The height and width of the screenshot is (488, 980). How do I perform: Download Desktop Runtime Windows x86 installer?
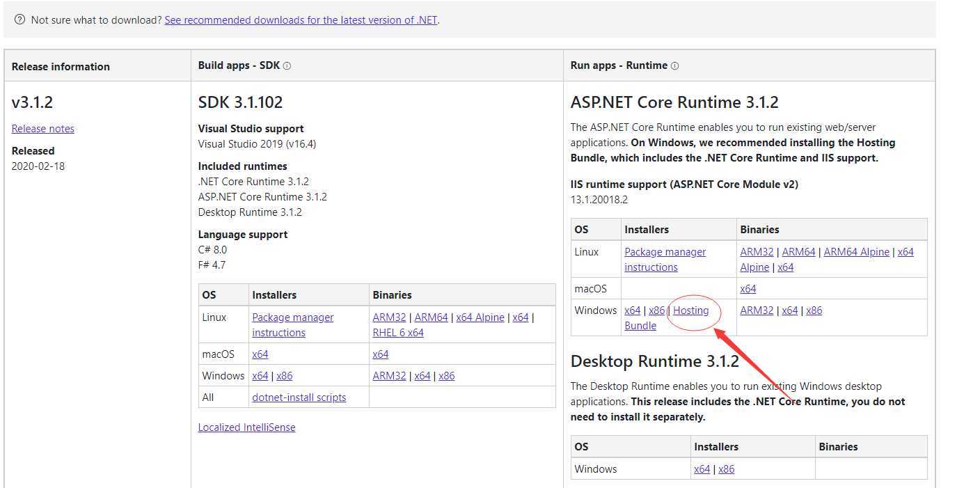click(x=727, y=469)
